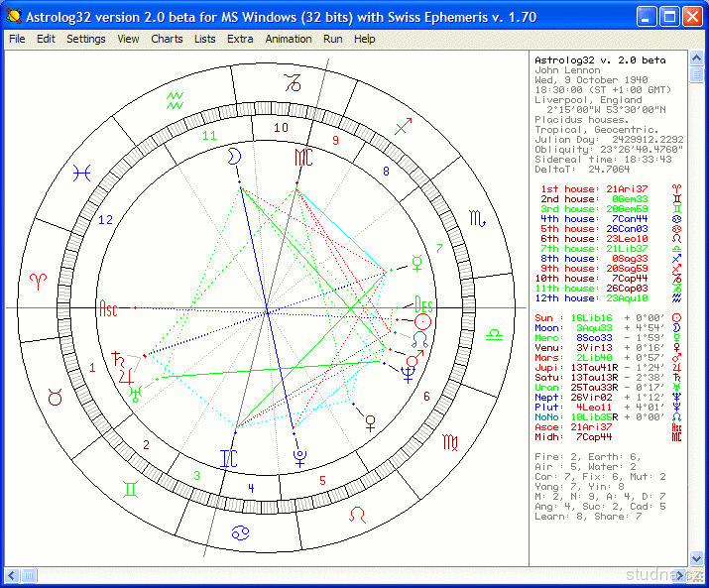Click the Sagittarius sign glyph on wheel
The height and width of the screenshot is (588, 709).
pyautogui.click(x=403, y=127)
